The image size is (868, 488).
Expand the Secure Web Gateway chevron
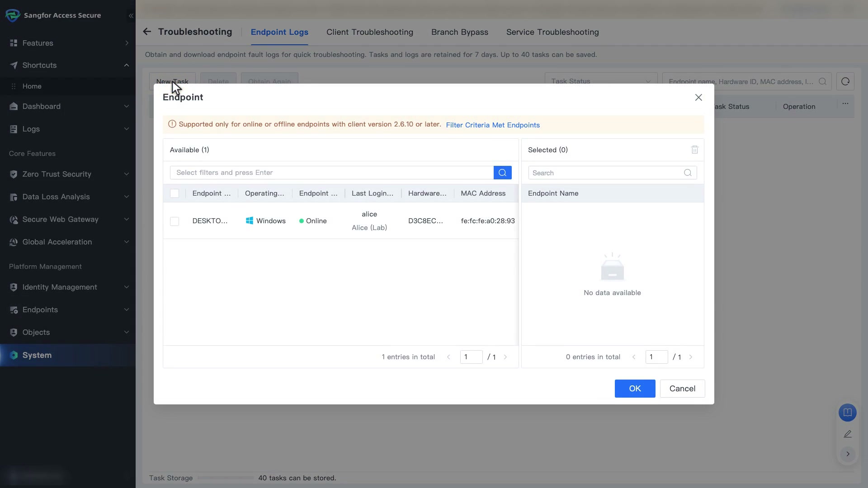tap(127, 219)
